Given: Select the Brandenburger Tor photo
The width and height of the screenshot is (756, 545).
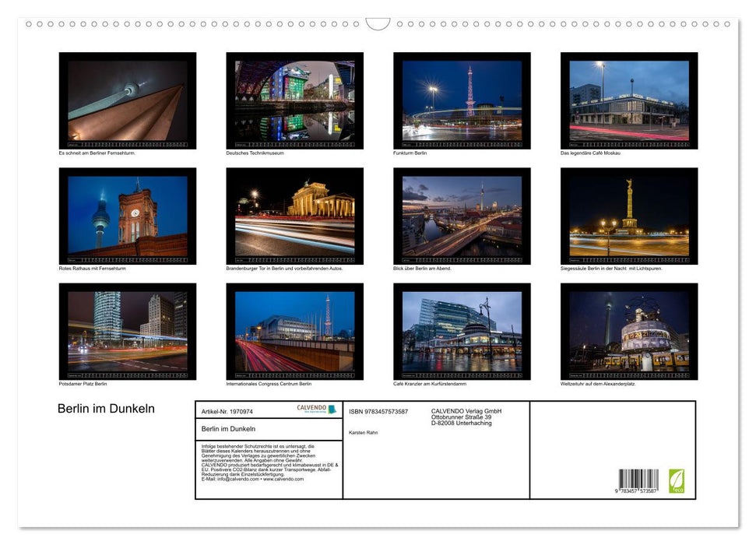Looking at the screenshot, I should coord(295,216).
